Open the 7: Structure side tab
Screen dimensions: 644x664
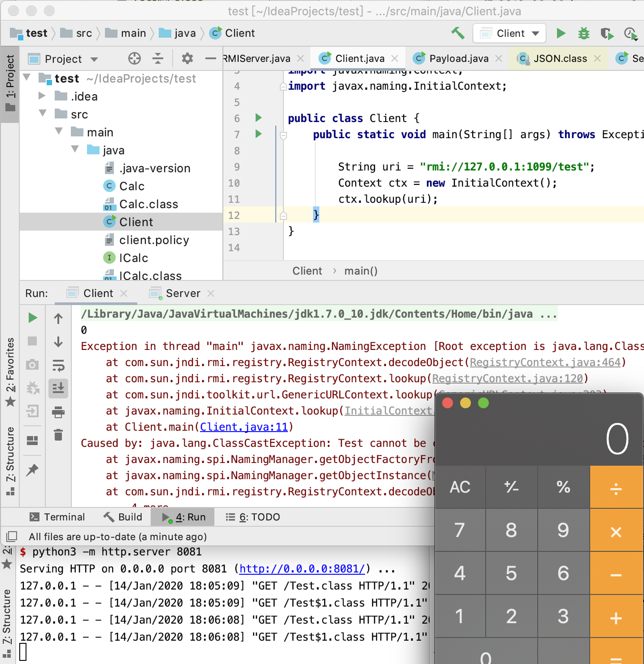10,461
